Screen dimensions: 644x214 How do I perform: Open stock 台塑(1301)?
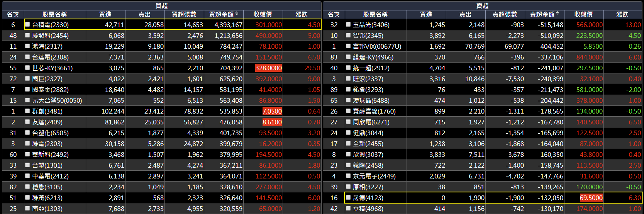point(47,165)
